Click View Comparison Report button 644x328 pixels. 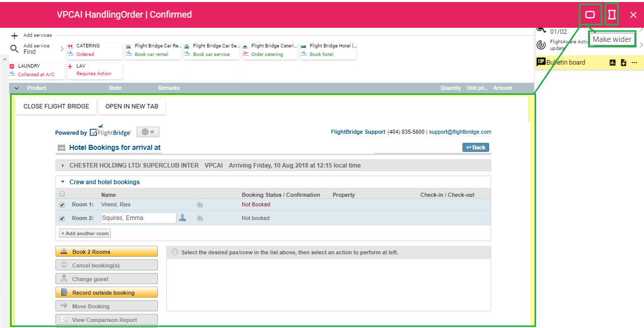click(x=106, y=320)
